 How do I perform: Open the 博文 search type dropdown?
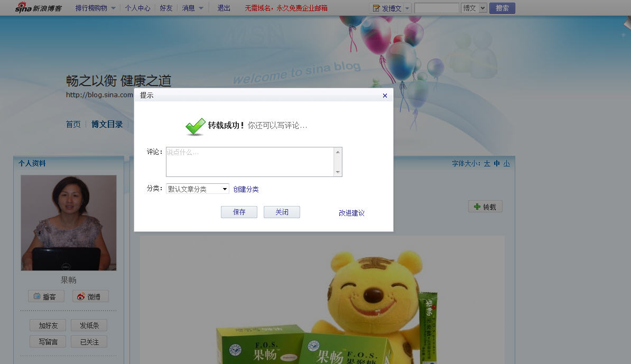[474, 8]
